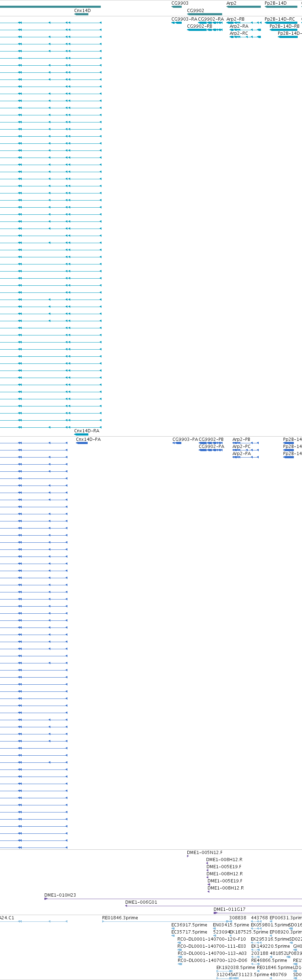Image resolution: width=302 pixels, height=980 pixels.
Task: Select the AT31123.5prime EST label
Action: (251, 975)
